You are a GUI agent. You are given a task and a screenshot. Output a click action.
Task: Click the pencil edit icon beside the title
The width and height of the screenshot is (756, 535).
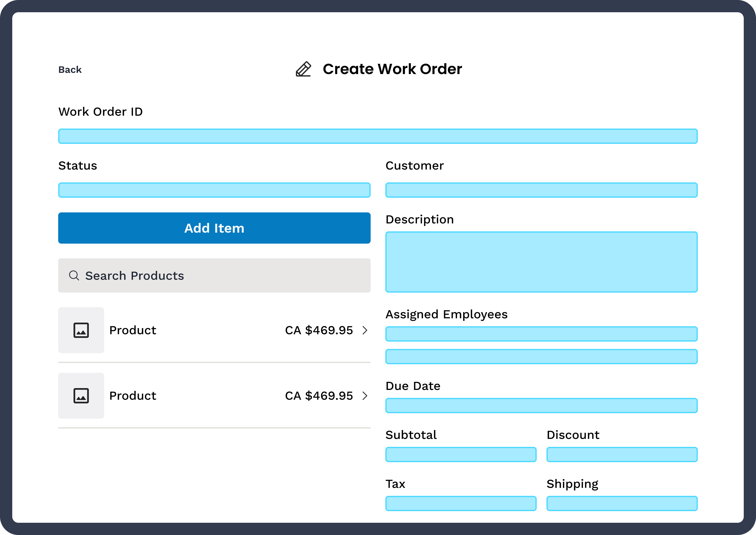[x=303, y=69]
